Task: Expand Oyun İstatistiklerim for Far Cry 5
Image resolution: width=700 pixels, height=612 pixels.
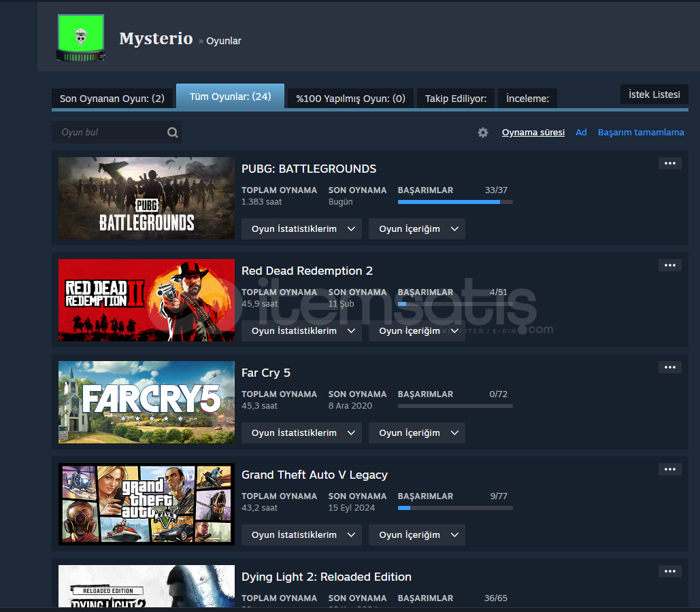Action: coord(301,433)
